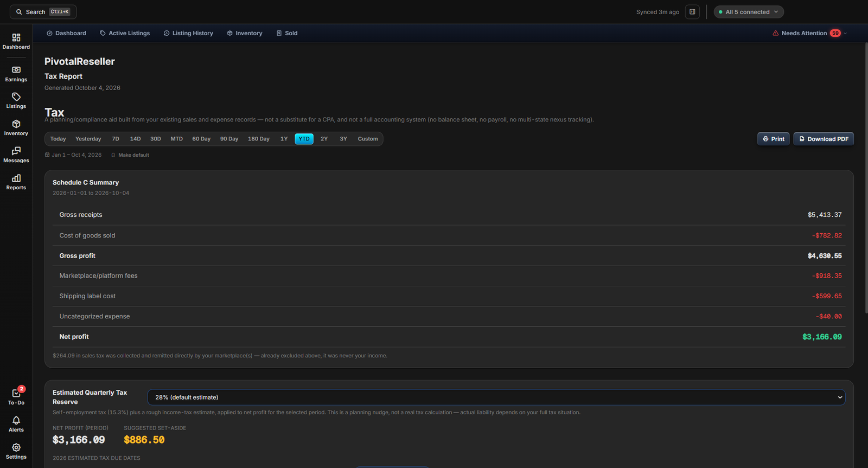Click the bookmark icon beside Make default

coord(113,155)
